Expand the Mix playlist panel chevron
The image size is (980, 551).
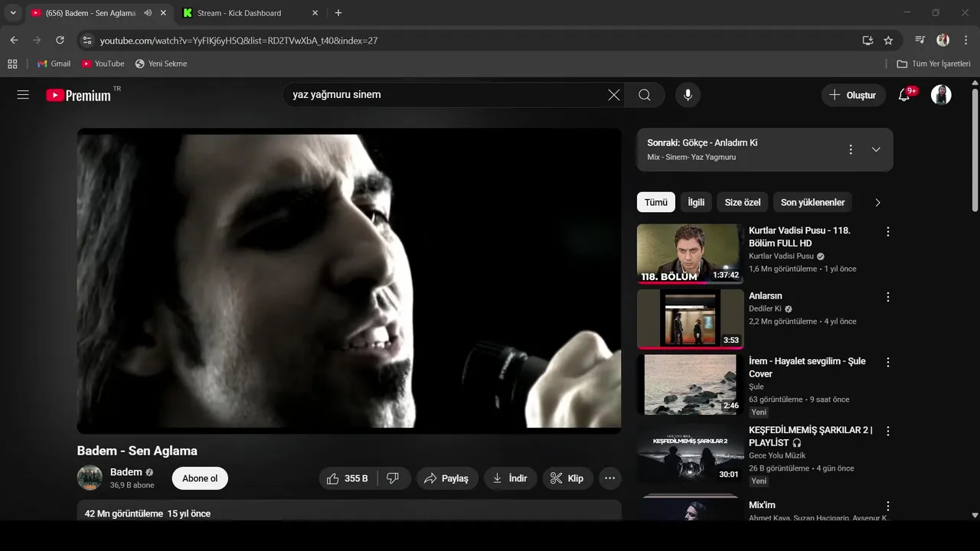(877, 149)
